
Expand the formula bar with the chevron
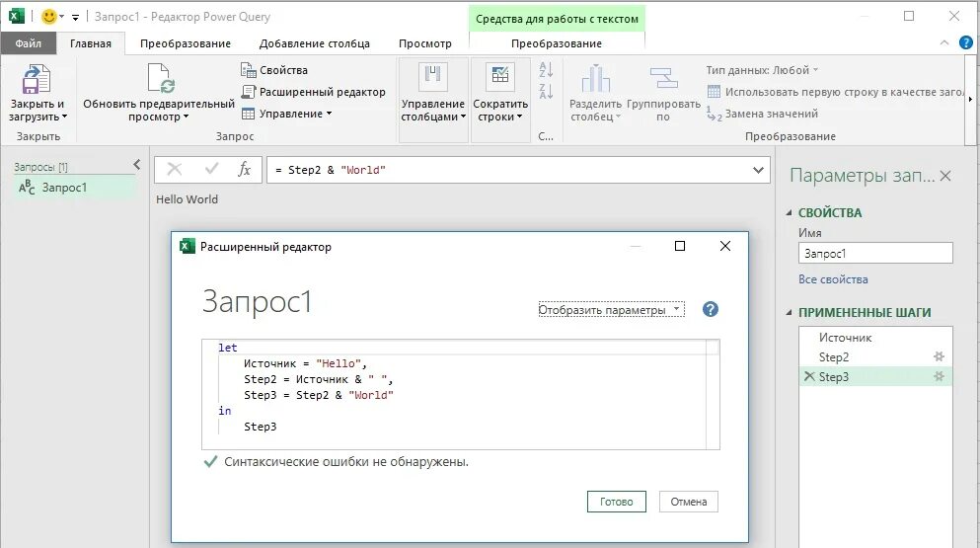[x=758, y=170]
